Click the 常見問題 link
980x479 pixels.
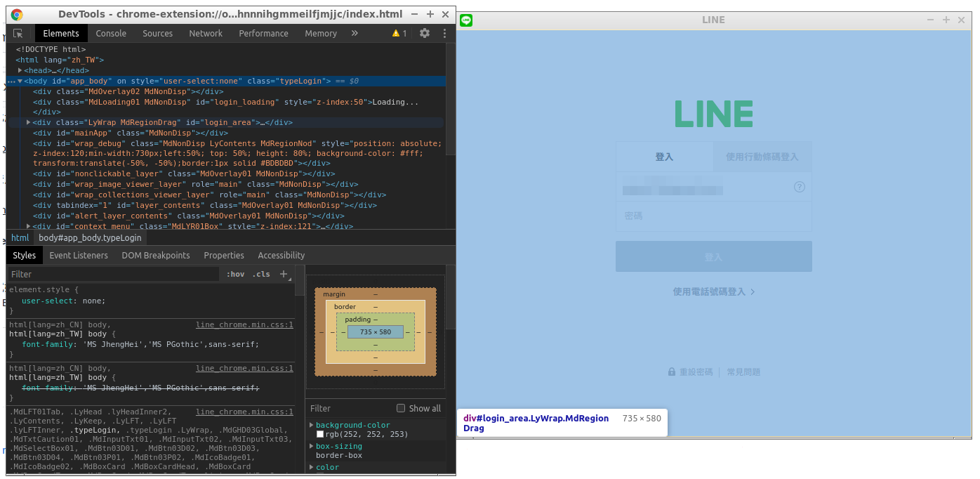point(743,372)
